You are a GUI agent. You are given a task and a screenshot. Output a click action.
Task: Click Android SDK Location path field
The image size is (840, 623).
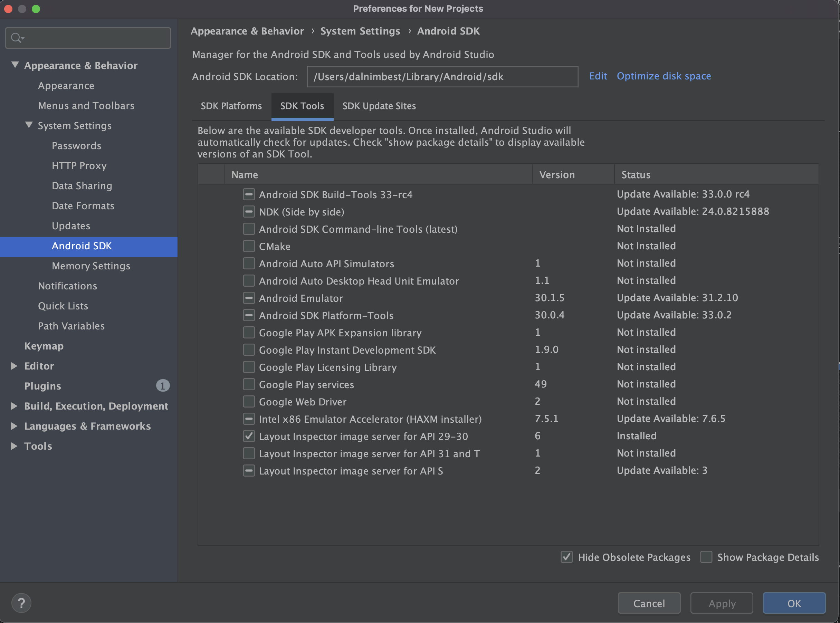pyautogui.click(x=442, y=77)
